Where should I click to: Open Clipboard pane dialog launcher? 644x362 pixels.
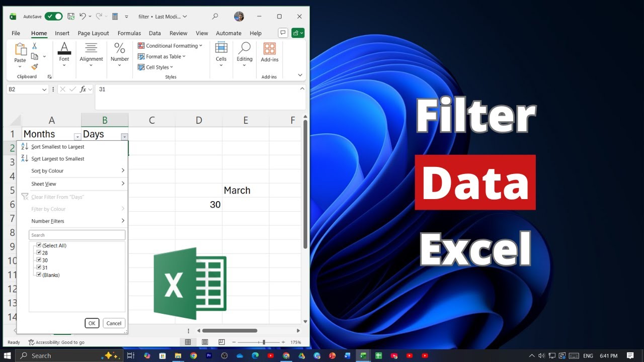point(49,77)
